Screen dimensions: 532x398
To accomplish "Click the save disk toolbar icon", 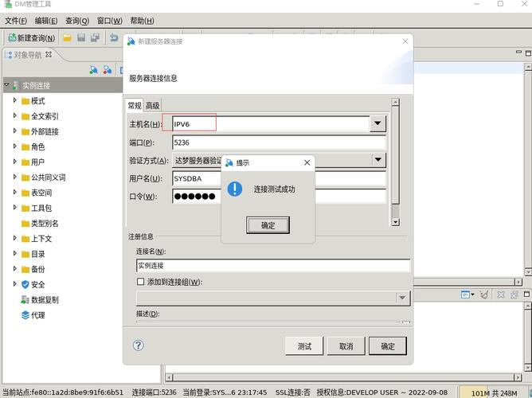I will [81, 37].
